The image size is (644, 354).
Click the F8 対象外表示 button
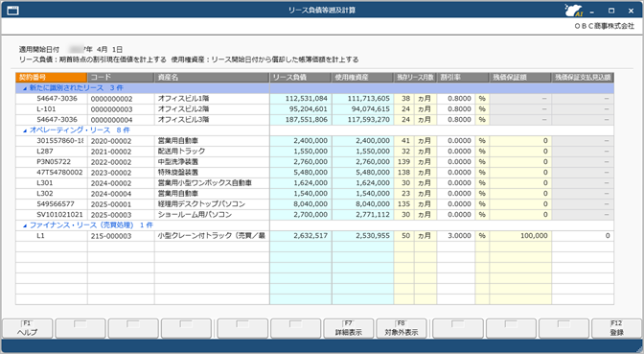[402, 328]
